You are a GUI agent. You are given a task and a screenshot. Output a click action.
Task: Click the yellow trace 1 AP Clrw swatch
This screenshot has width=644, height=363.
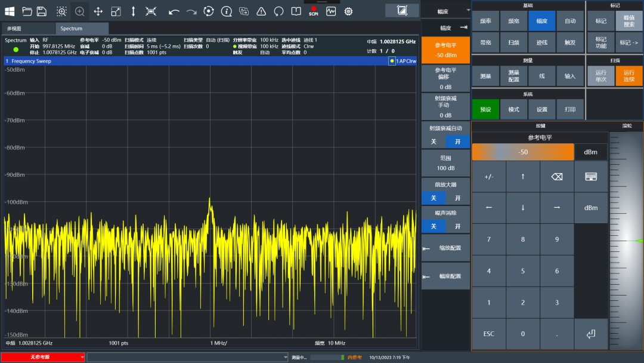pos(392,61)
